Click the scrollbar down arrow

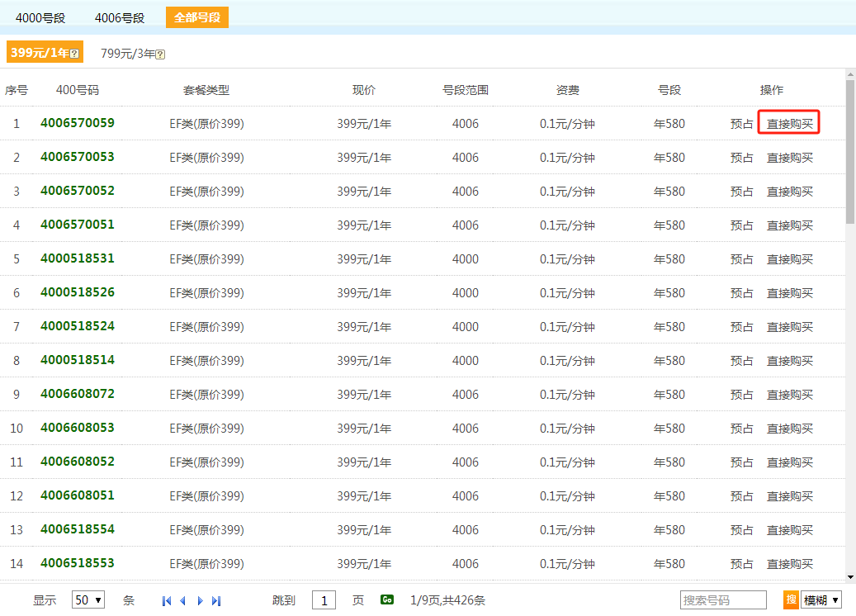[x=850, y=577]
